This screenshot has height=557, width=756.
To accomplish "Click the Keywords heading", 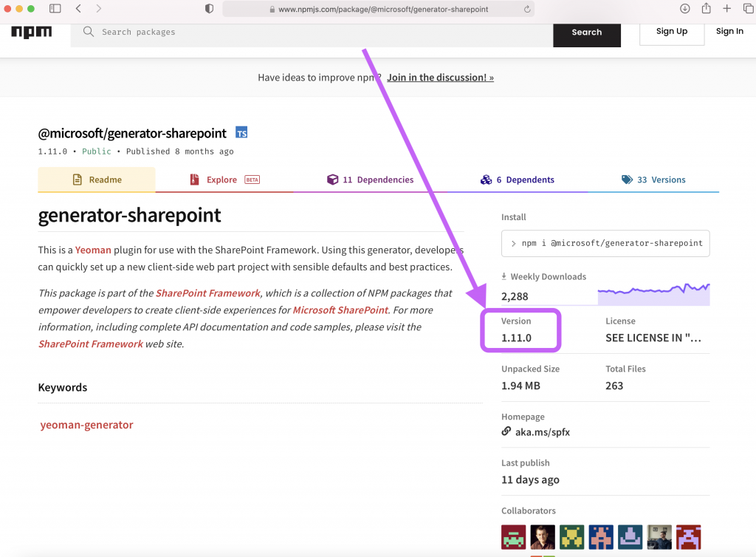I will point(63,387).
